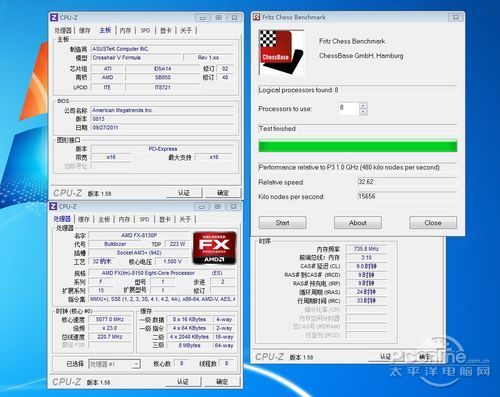This screenshot has height=397, width=500.
Task: Minimize the CPU-Z processor window
Action: coord(202,207)
